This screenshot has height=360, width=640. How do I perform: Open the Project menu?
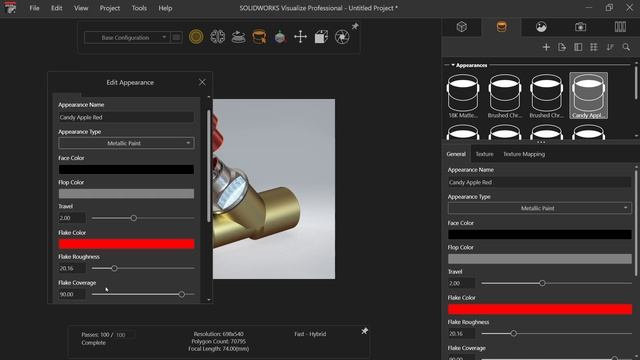click(110, 8)
